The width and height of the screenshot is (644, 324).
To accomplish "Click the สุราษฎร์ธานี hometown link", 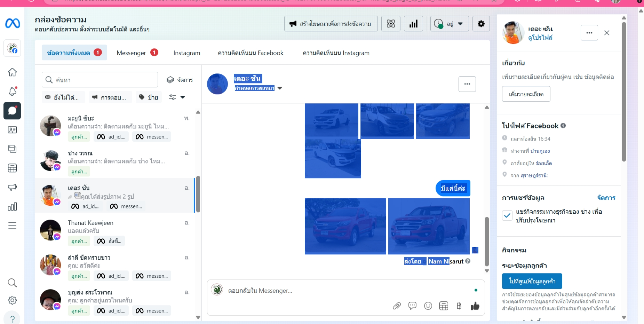I will [534, 175].
